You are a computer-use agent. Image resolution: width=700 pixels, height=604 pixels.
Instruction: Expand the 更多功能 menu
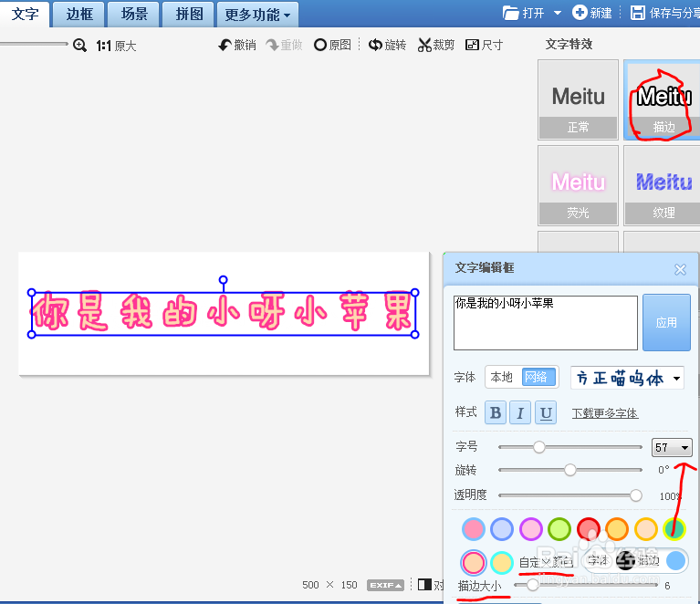(257, 15)
